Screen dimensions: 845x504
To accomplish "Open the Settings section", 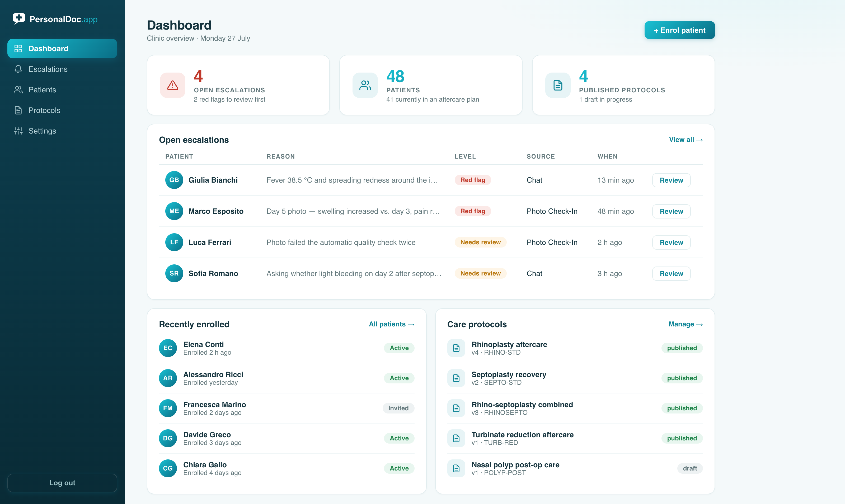I will pos(62,131).
